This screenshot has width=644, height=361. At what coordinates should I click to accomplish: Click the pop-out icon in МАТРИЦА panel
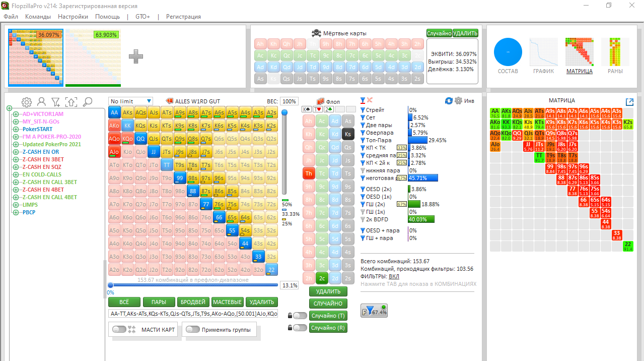(x=629, y=101)
